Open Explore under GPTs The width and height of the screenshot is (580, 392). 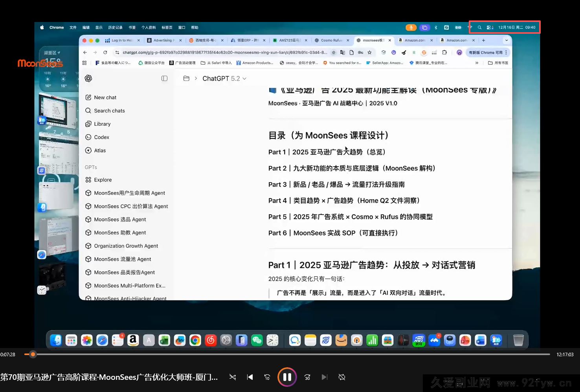click(x=103, y=180)
